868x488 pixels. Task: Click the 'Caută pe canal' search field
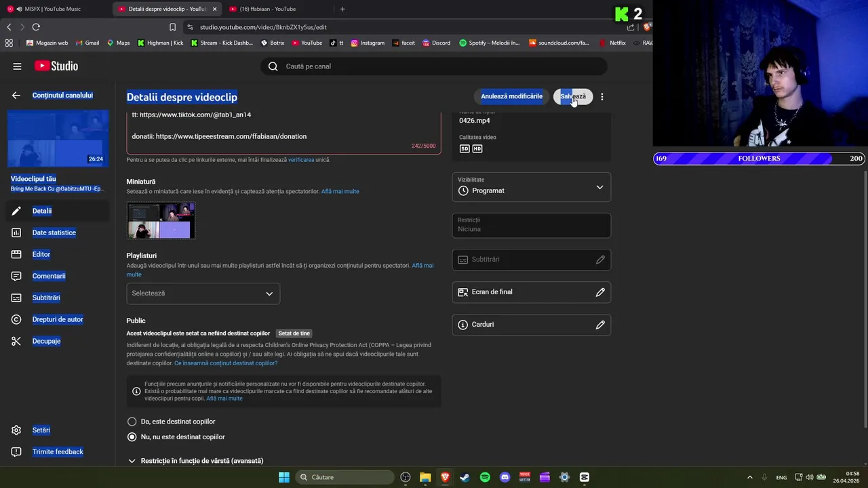point(433,66)
